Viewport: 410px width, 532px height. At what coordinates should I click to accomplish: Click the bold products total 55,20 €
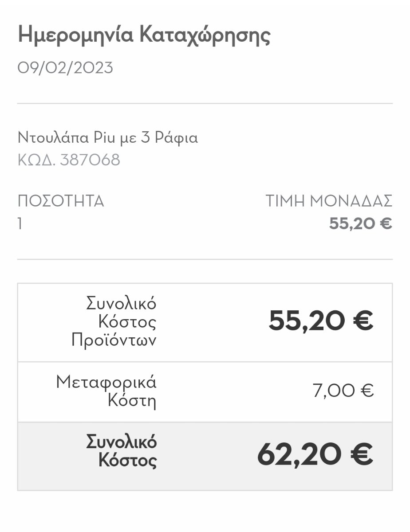coord(321,321)
